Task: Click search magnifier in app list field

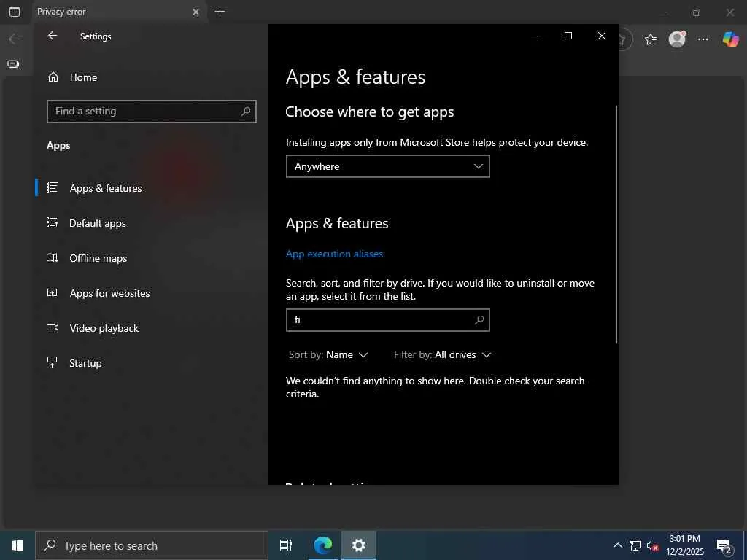Action: point(479,320)
